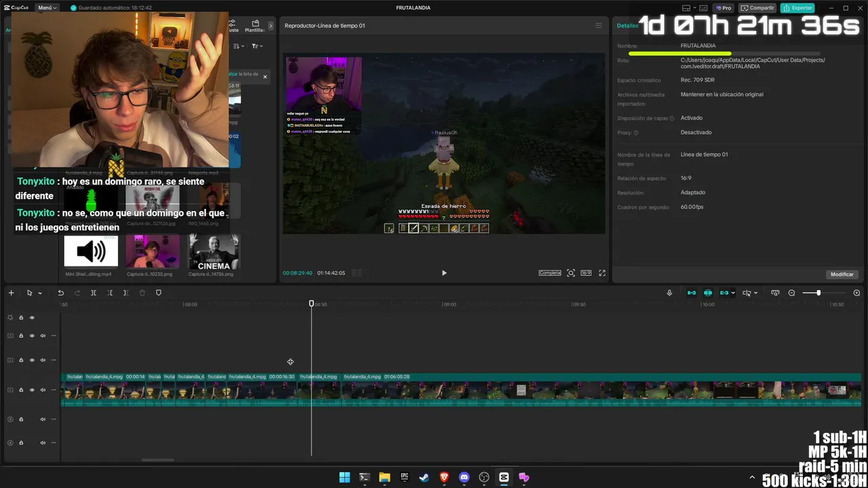Enter full screen preview
Image resolution: width=868 pixels, height=488 pixels.
click(601, 272)
